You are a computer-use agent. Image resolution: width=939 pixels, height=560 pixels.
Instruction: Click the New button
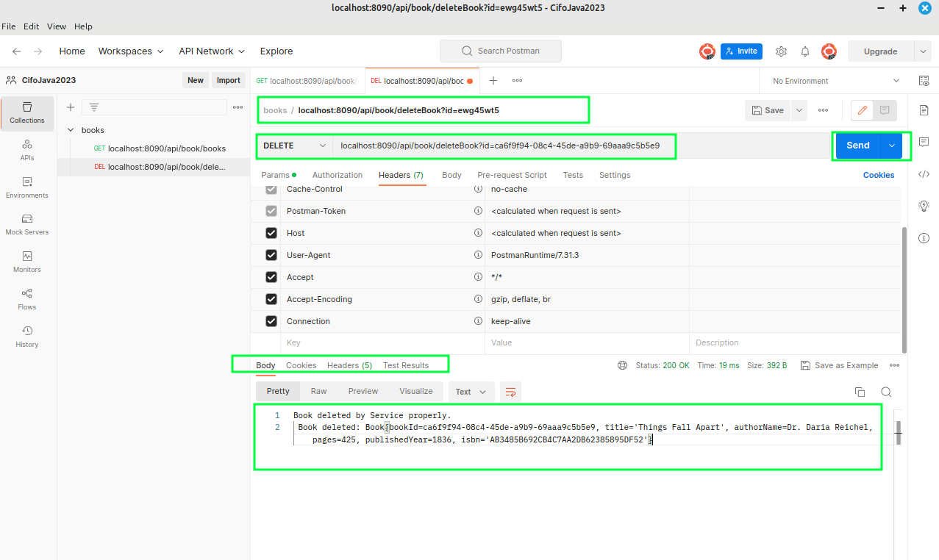point(196,81)
